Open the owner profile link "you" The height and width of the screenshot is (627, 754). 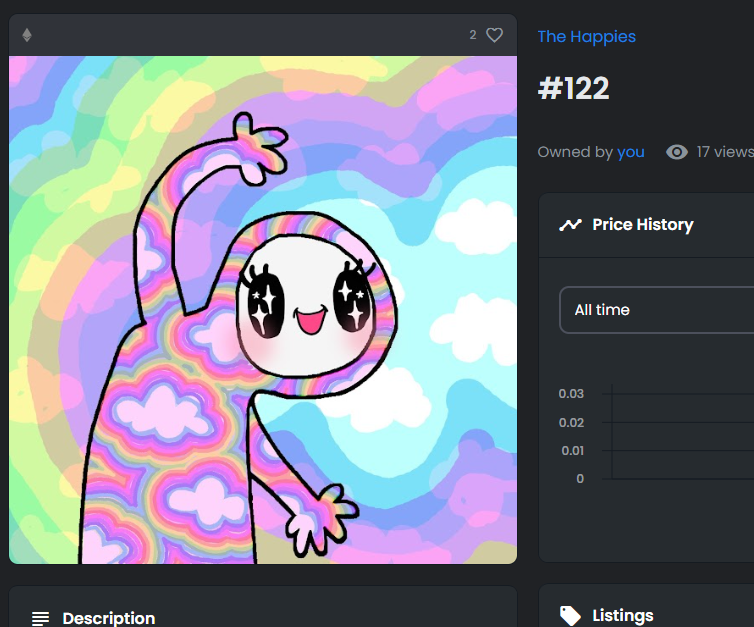click(631, 152)
